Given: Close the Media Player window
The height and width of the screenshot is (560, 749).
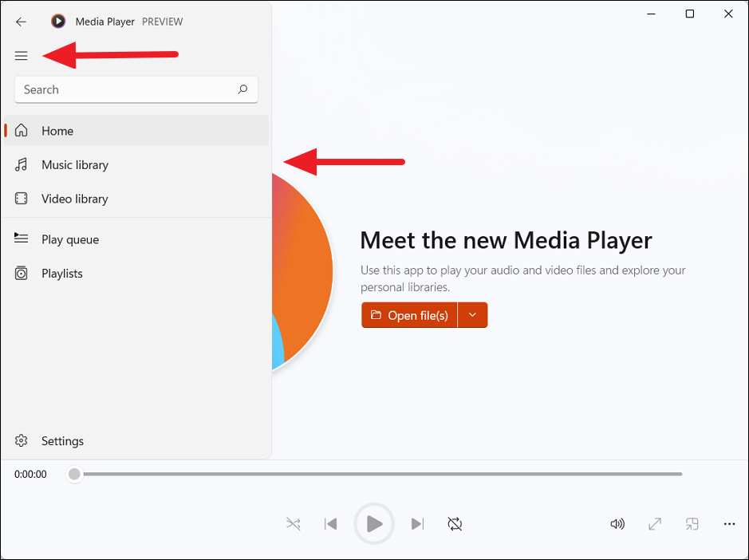Looking at the screenshot, I should point(728,14).
